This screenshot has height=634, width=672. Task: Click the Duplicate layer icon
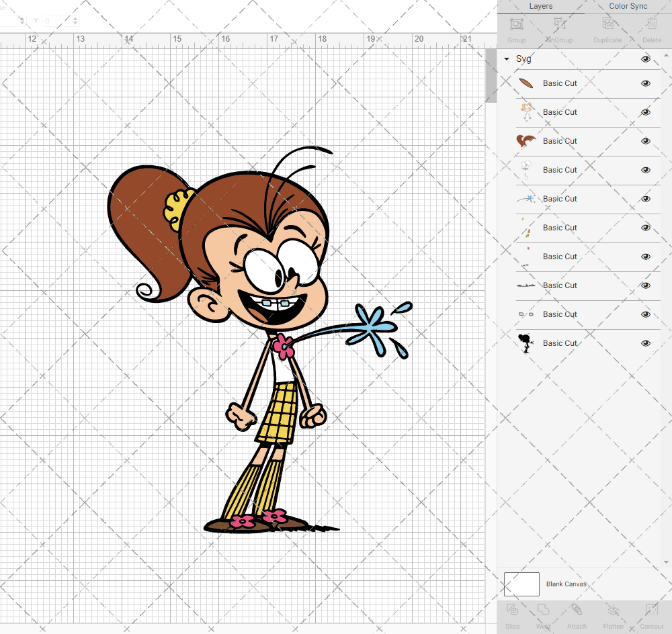point(607,24)
